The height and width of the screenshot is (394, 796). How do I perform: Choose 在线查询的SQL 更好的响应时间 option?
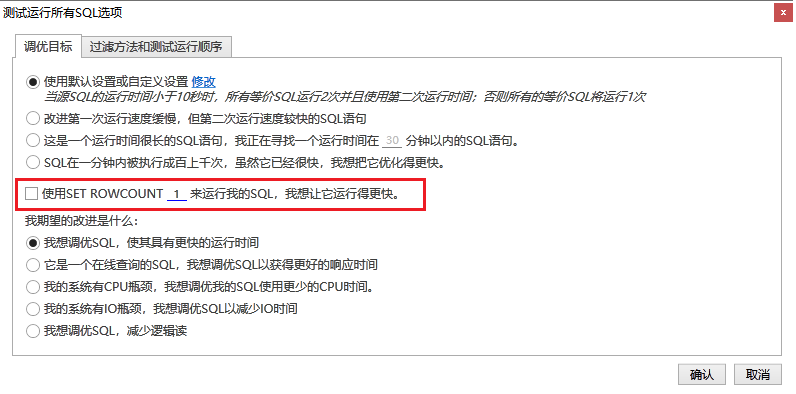[33, 265]
